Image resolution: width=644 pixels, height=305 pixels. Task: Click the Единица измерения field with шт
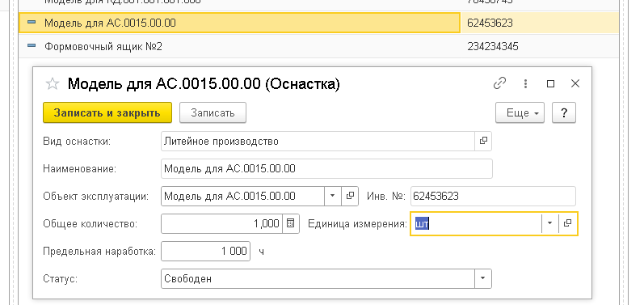477,223
